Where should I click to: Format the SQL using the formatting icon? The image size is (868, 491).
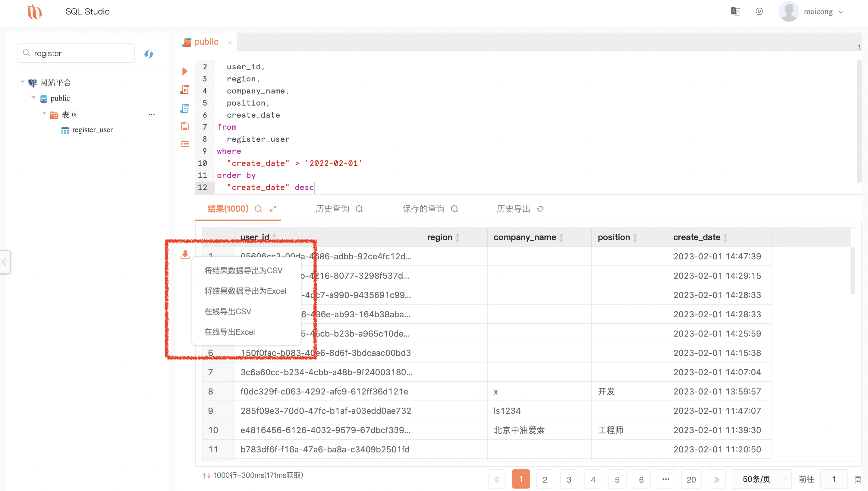(x=185, y=144)
